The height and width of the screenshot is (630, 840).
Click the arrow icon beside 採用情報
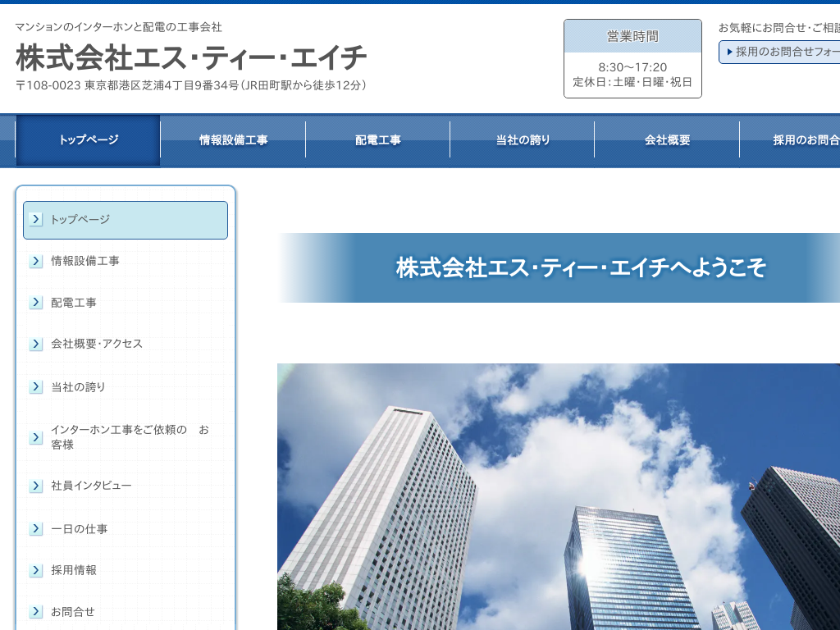36,570
